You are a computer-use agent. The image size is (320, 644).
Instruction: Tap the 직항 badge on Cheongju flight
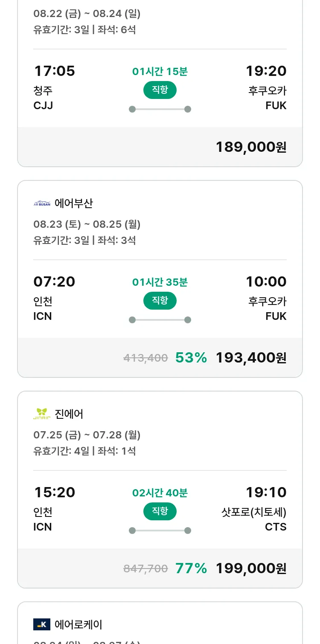point(160,90)
